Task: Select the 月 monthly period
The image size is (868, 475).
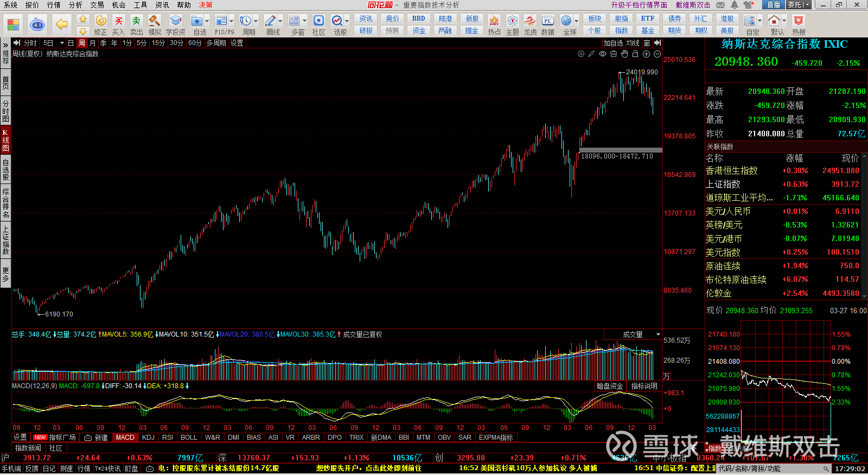Action: [92, 43]
